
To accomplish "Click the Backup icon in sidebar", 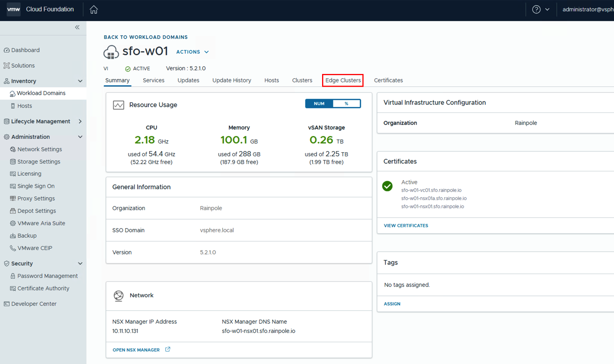I will 13,236.
